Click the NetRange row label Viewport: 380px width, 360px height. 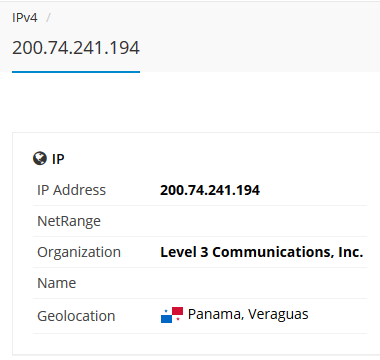click(x=69, y=221)
